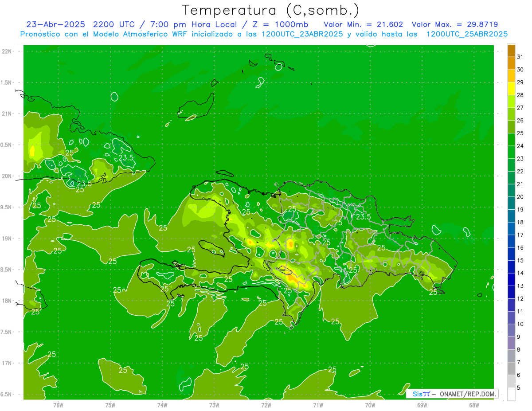Click the 73W longitude axis label
532x411 pixels.
coord(214,405)
